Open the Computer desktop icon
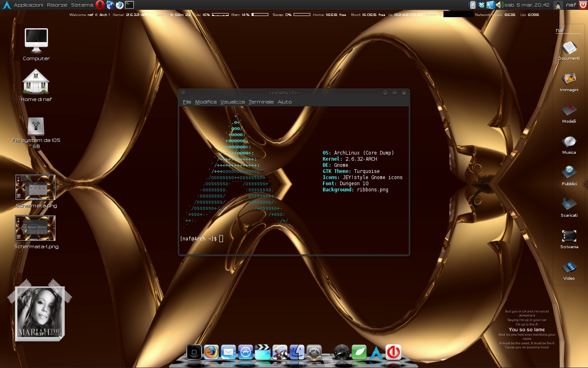Image resolution: width=588 pixels, height=368 pixels. [36, 44]
